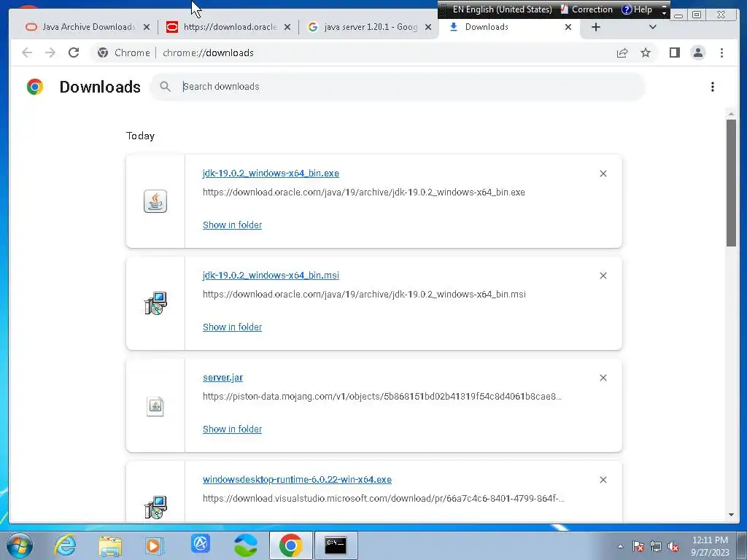
Task: Show jdk .msi download in folder
Action: click(232, 327)
